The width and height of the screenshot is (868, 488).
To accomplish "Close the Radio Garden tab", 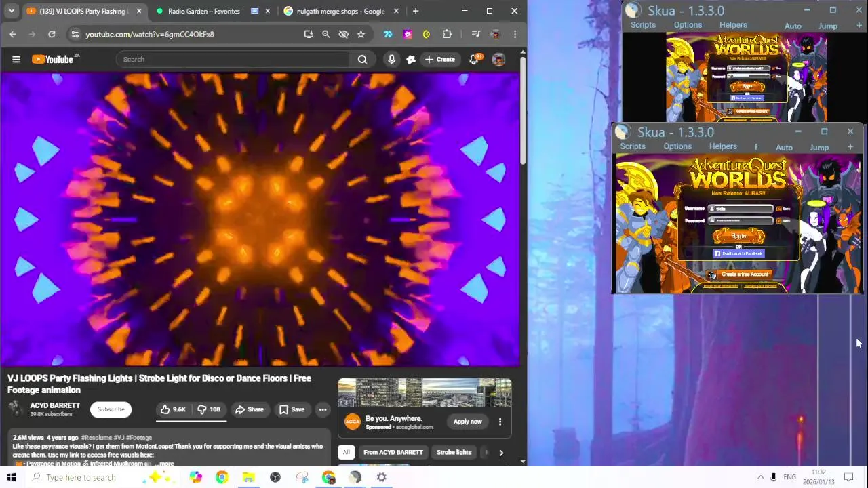I will (x=267, y=11).
